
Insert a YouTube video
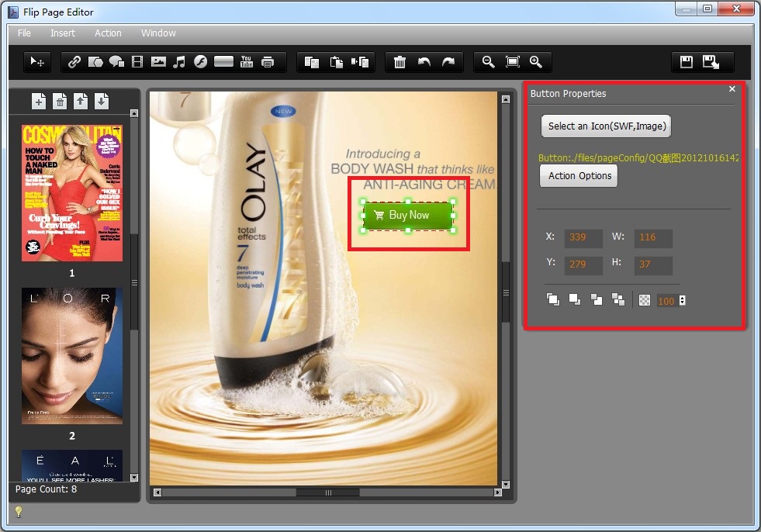point(247,61)
